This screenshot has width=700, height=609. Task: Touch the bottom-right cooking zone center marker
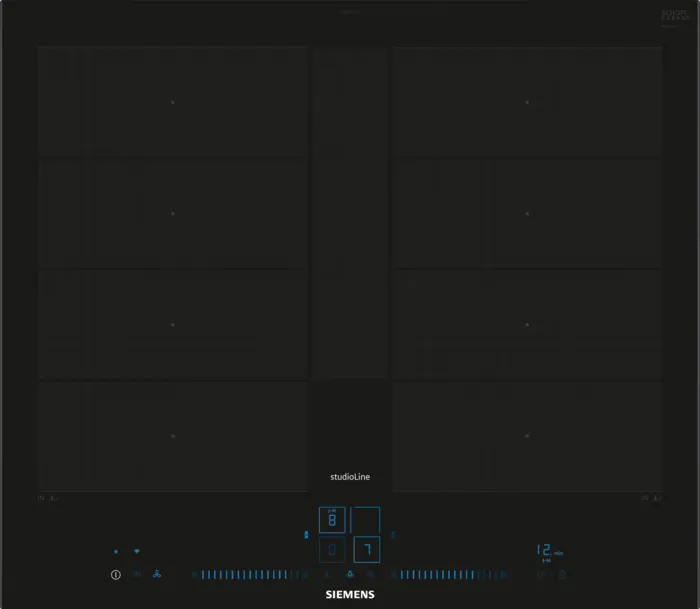coord(527,436)
